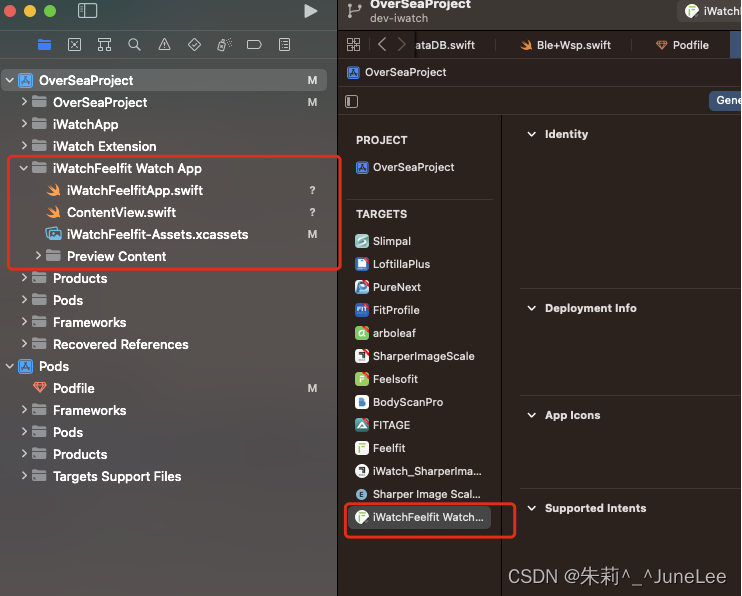Screen dimensions: 742x596
Task: Switch to the ataDB.swift tab
Action: tap(445, 45)
